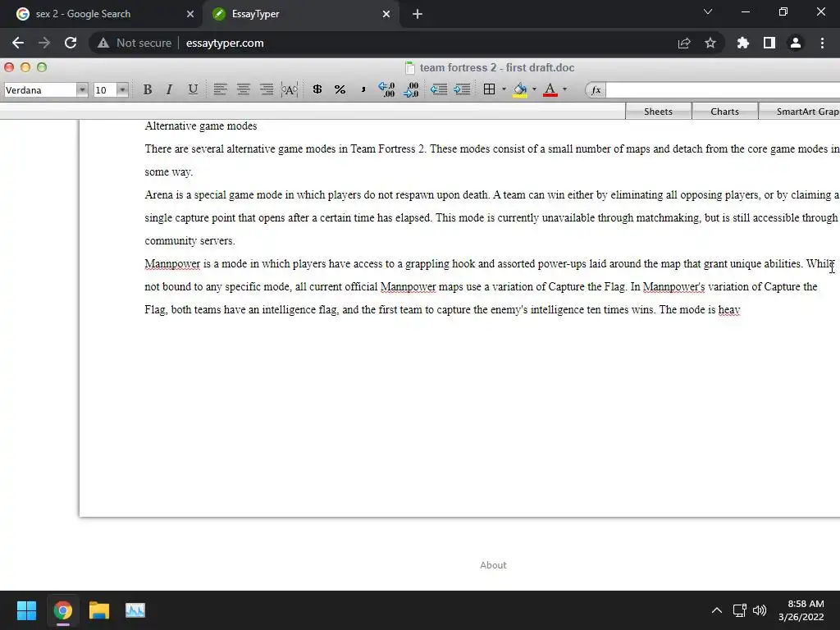Click the borders grid icon
840x630 pixels.
click(x=489, y=89)
